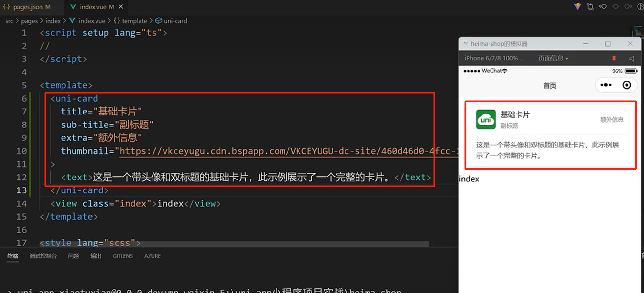Image resolution: width=644 pixels, height=293 pixels.
Task: Click line number 13 in the gutter
Action: [x=21, y=190]
